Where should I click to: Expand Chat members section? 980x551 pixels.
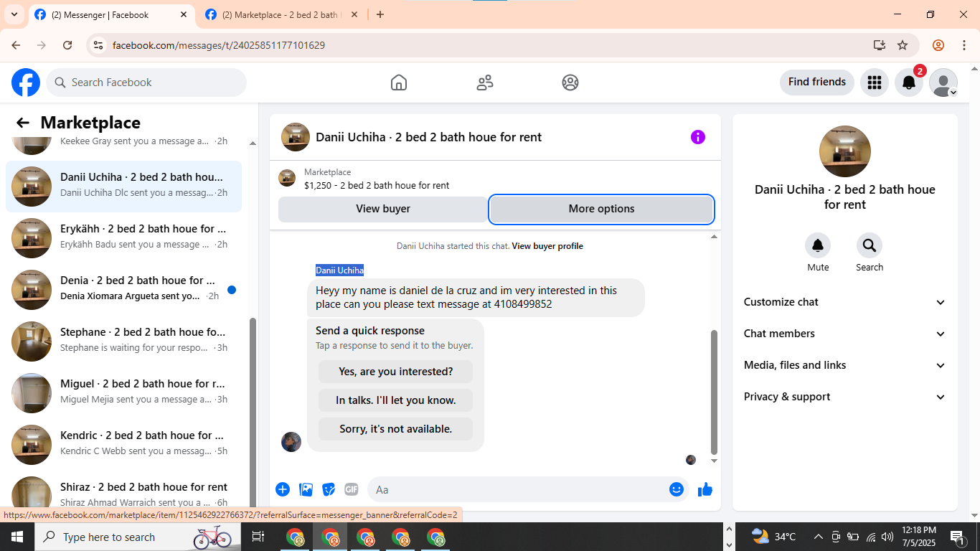click(x=845, y=334)
